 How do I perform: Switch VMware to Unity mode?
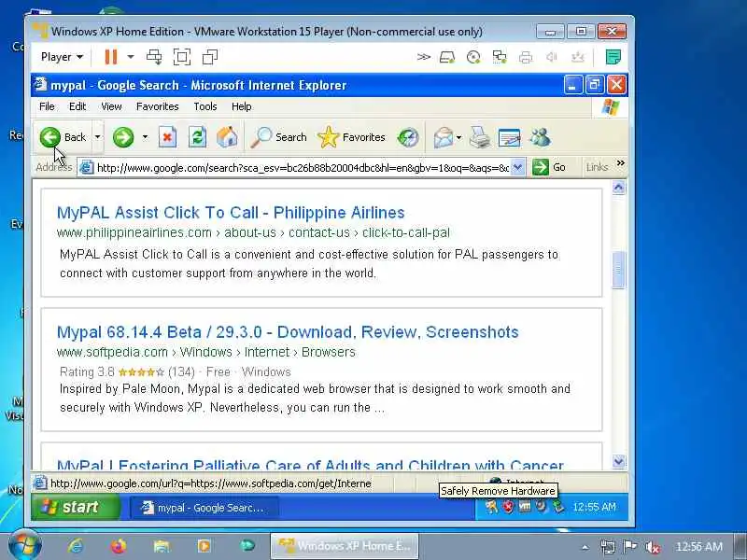click(209, 57)
